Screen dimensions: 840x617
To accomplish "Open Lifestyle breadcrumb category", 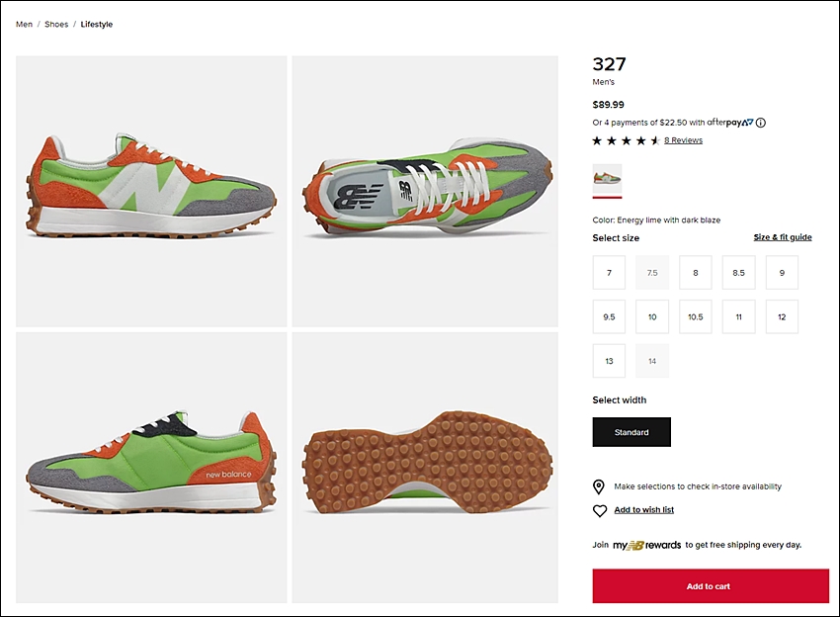I will point(97,24).
